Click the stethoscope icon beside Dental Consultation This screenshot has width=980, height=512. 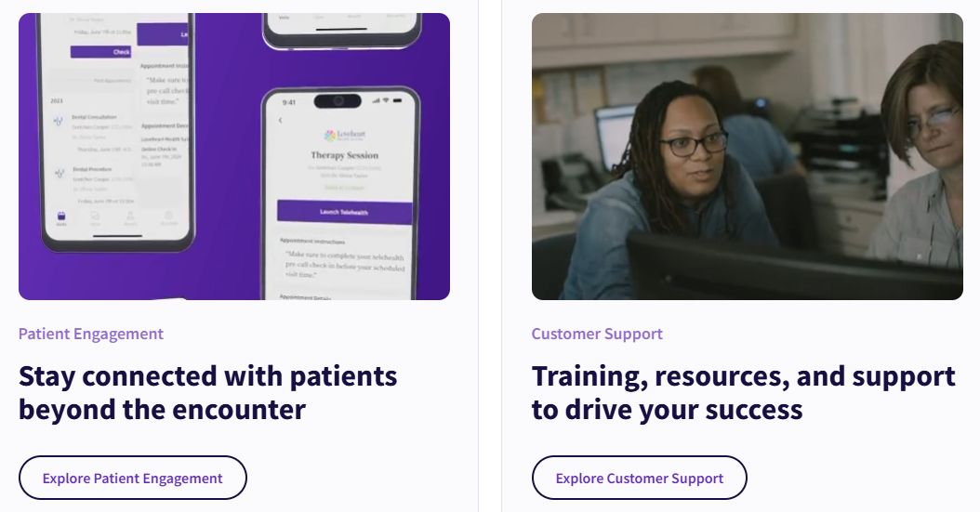point(59,121)
